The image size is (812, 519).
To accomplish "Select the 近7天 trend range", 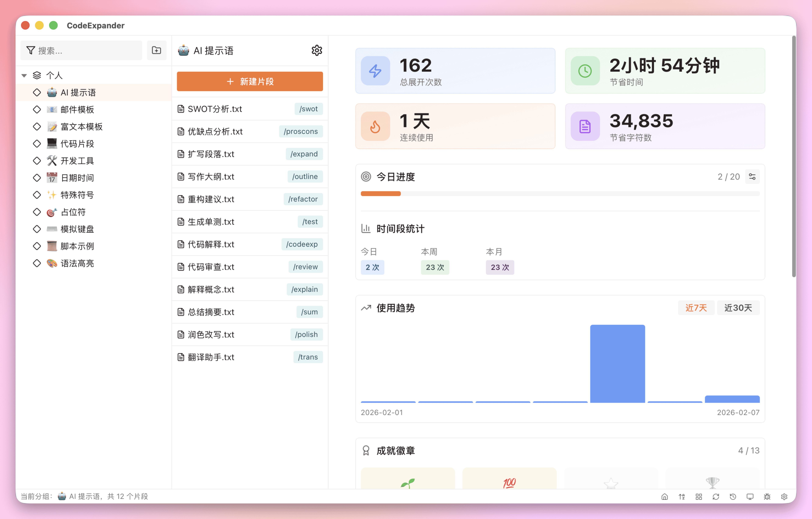I will tap(696, 308).
